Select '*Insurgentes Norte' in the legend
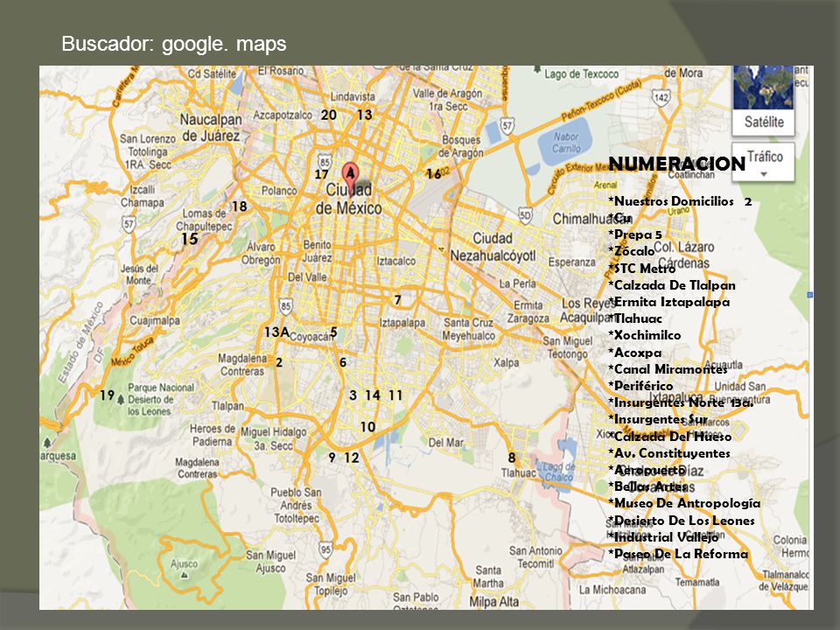 pos(668,402)
